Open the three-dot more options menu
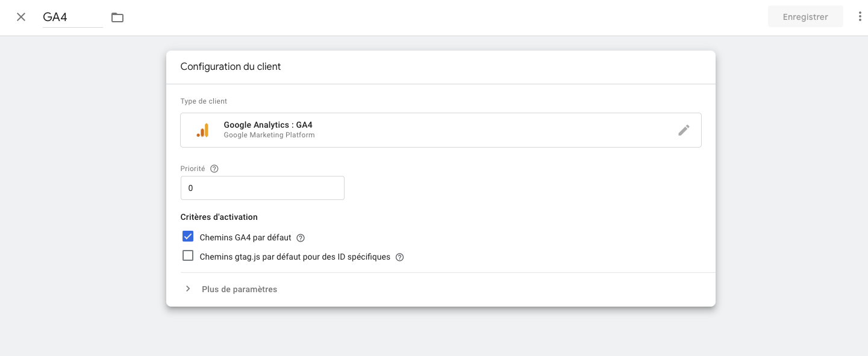The image size is (868, 356). tap(860, 17)
